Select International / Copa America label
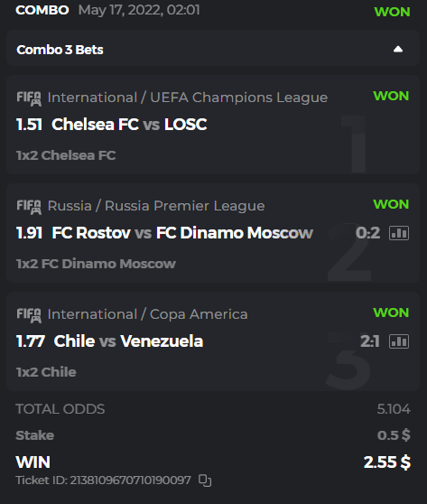 coord(147,314)
